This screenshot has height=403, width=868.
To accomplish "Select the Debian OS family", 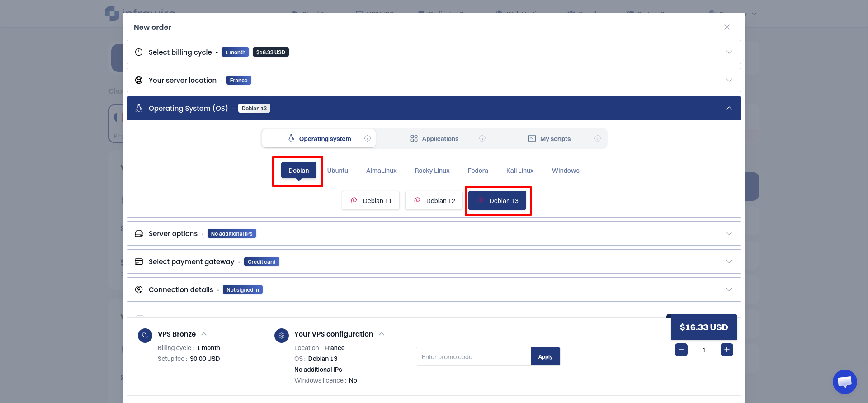I will coord(299,171).
